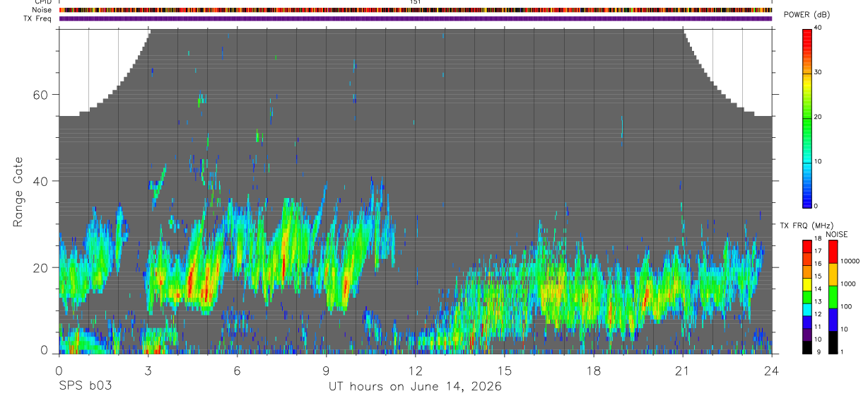Click the SPS b03 label
Viewport: 868px width, 401px height.
coord(85,386)
